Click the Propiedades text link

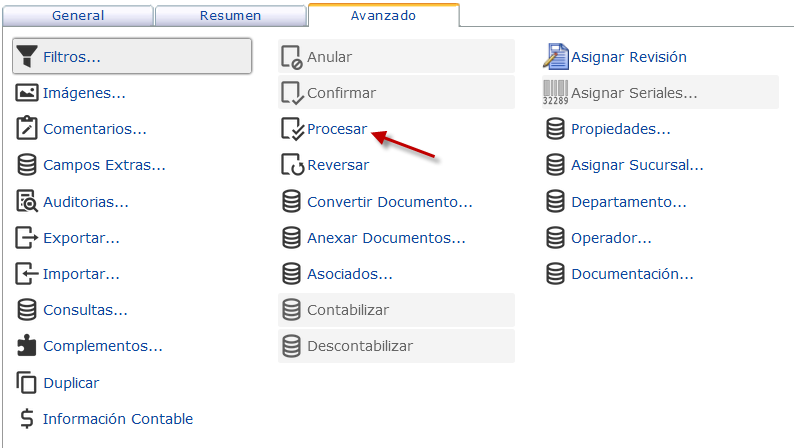click(x=620, y=129)
